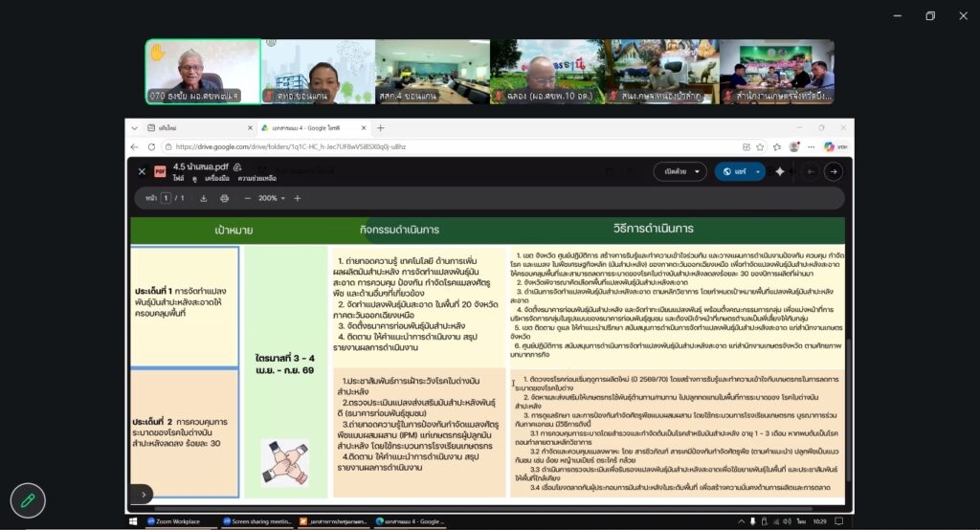Open the เปิดด้วย (Open with) dropdown

tap(680, 171)
